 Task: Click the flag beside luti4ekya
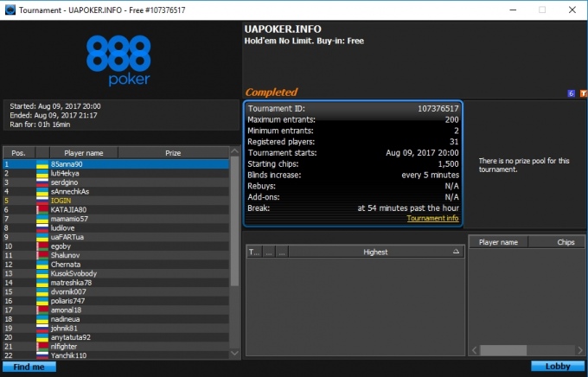[42, 173]
